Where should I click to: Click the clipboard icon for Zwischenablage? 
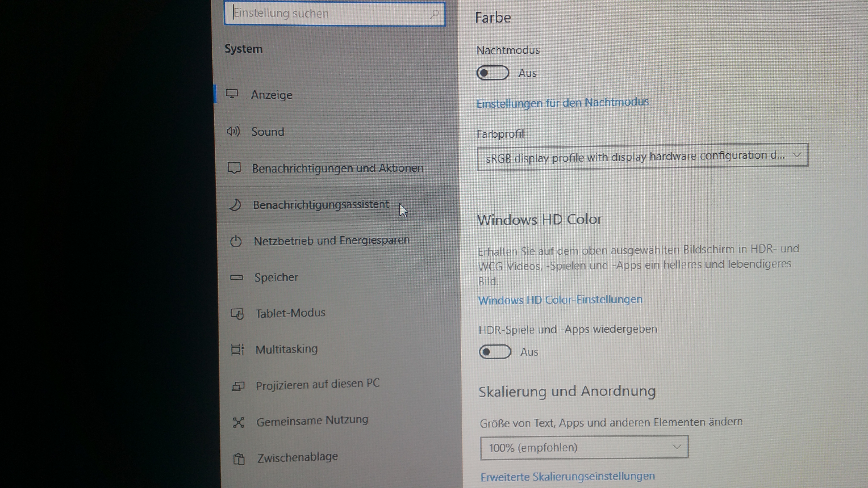pos(239,459)
